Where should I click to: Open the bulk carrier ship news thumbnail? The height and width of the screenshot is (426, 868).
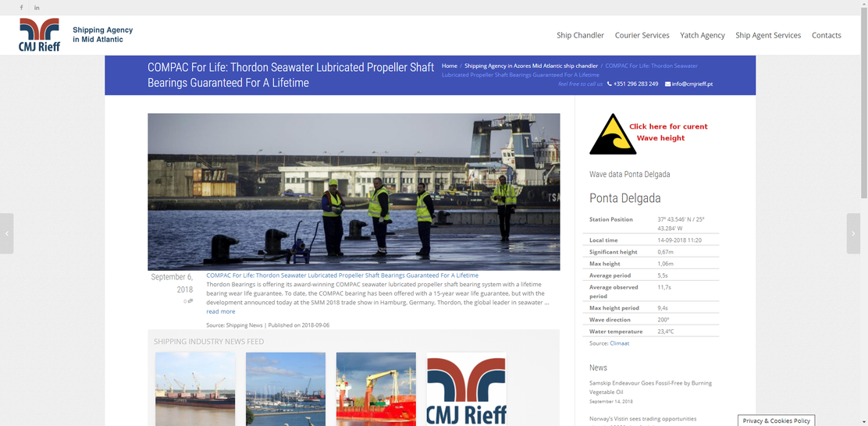coord(195,389)
